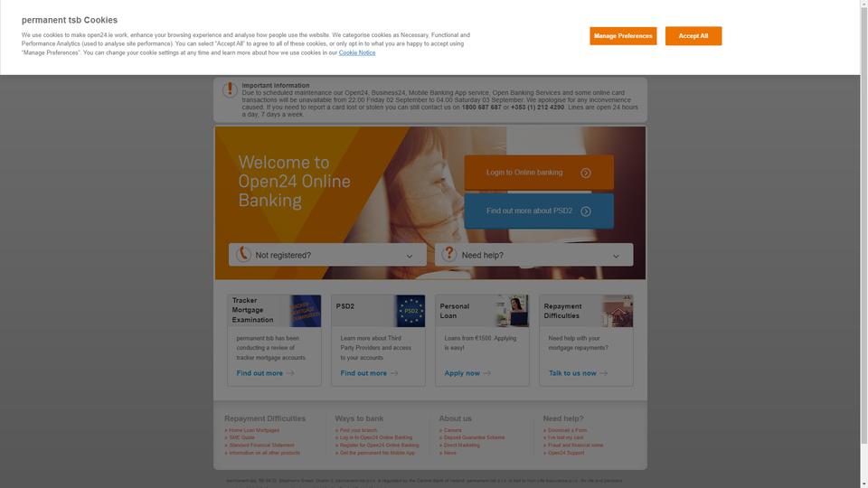Screen dimensions: 868x488
Task: Open SME Guide footer link
Action: (242, 437)
